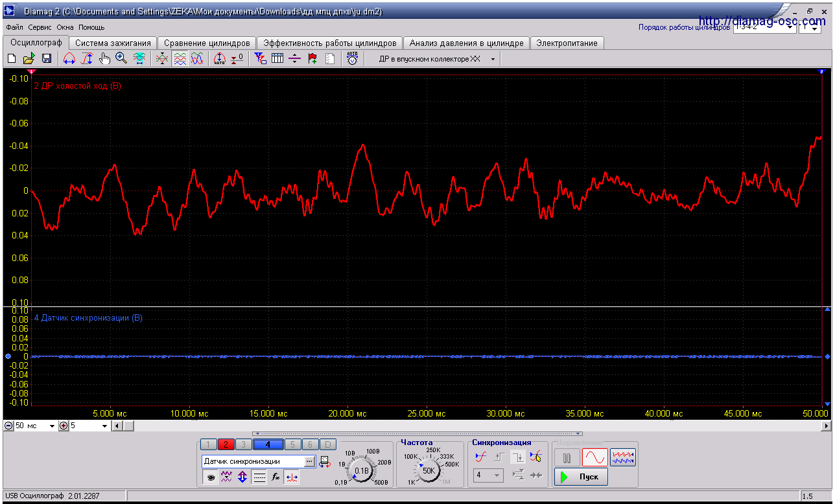This screenshot has height=504, width=835.
Task: Select channel 6 button
Action: tap(310, 444)
